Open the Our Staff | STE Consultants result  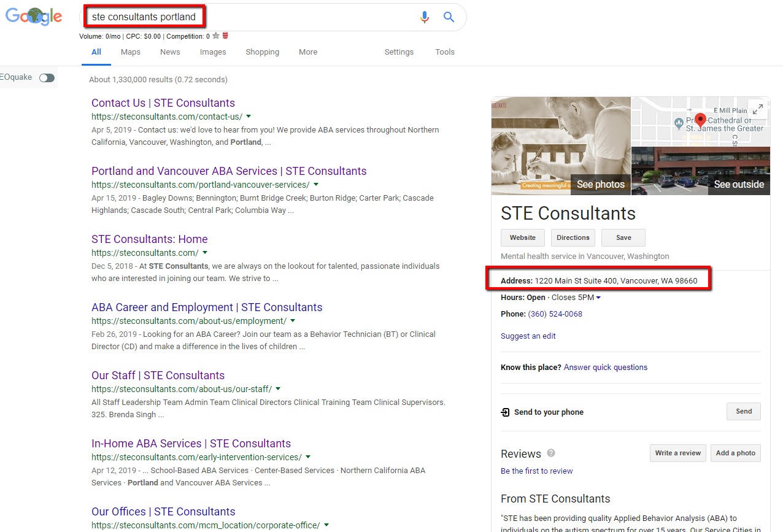point(158,375)
